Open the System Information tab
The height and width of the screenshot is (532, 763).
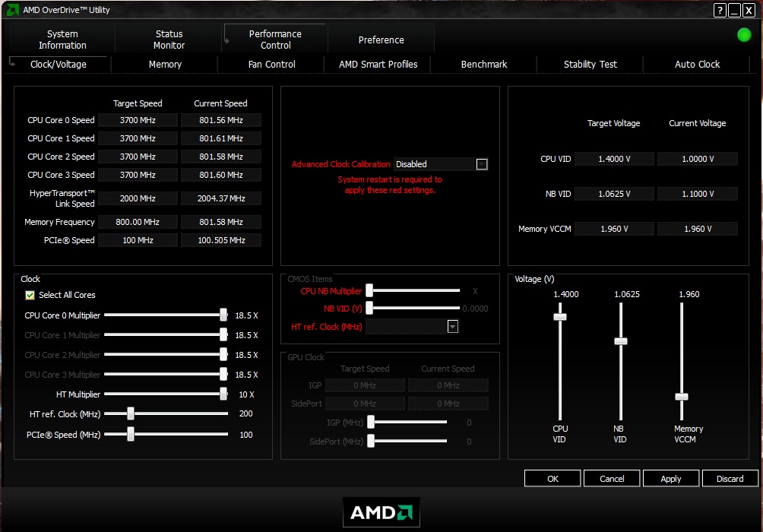point(62,40)
